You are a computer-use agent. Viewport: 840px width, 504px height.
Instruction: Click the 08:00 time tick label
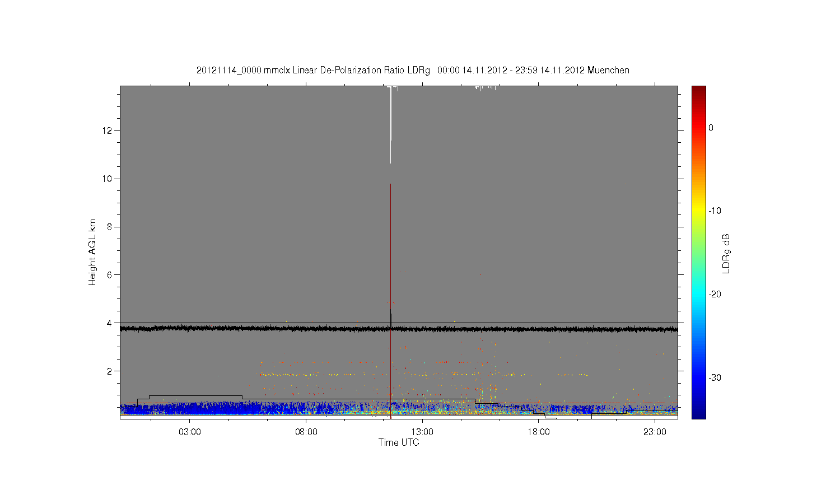pyautogui.click(x=306, y=432)
